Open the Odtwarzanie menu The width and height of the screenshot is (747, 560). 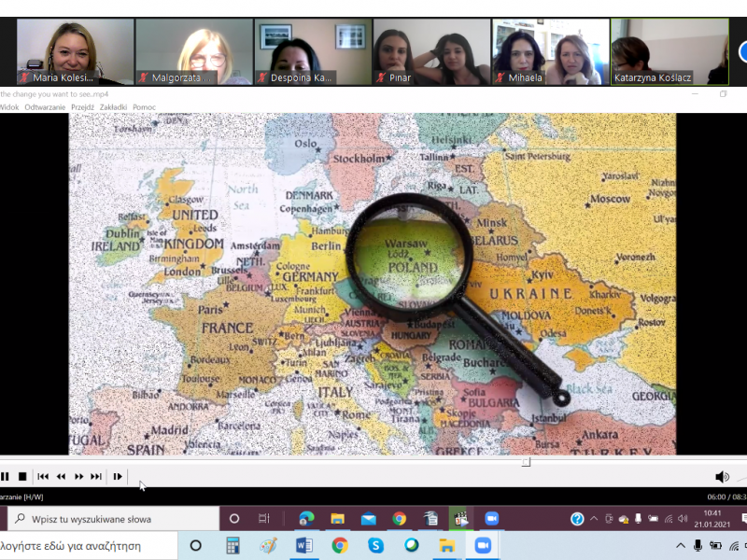pyautogui.click(x=45, y=107)
